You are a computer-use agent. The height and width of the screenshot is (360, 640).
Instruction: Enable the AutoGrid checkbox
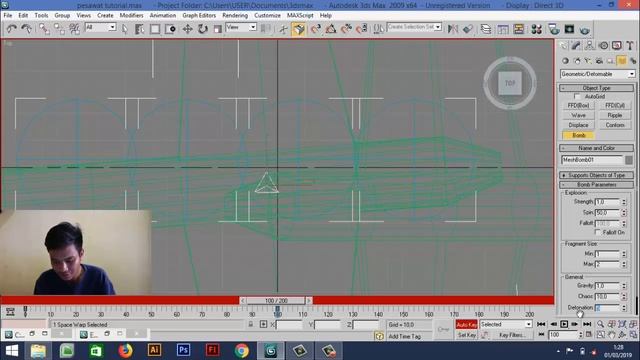tap(577, 97)
